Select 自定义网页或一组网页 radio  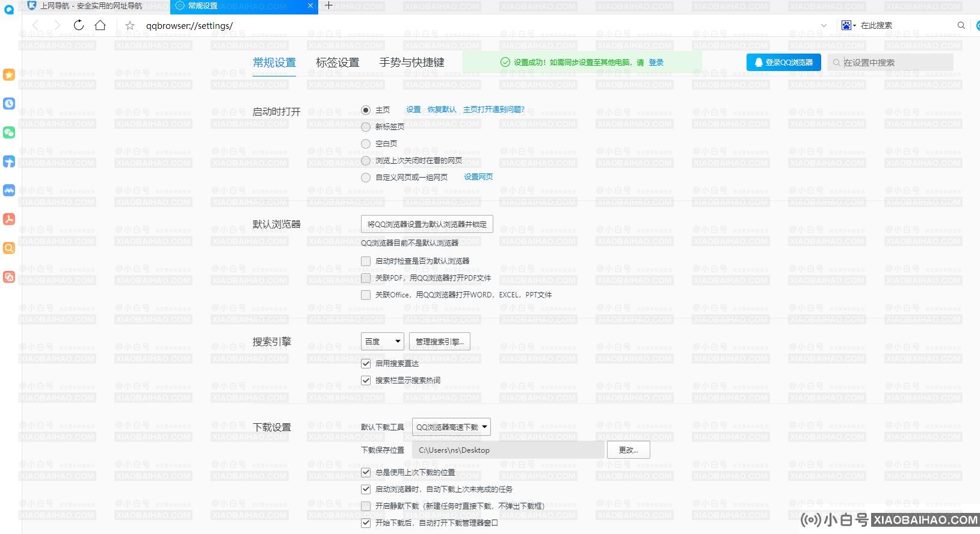tap(366, 178)
